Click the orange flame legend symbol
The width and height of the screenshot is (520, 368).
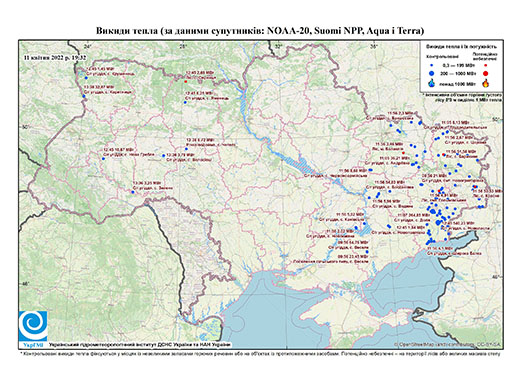pyautogui.click(x=486, y=83)
